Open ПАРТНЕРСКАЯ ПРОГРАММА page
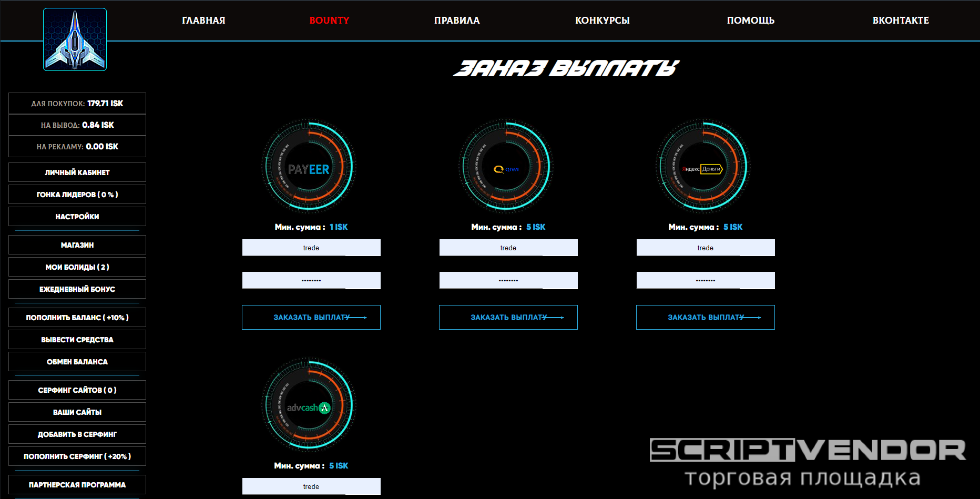980x499 pixels. pyautogui.click(x=77, y=485)
